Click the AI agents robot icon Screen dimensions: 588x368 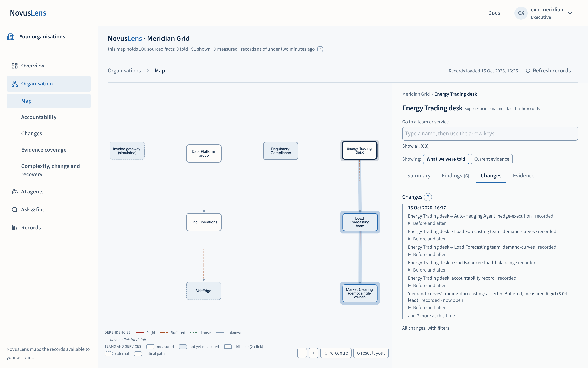pos(14,192)
